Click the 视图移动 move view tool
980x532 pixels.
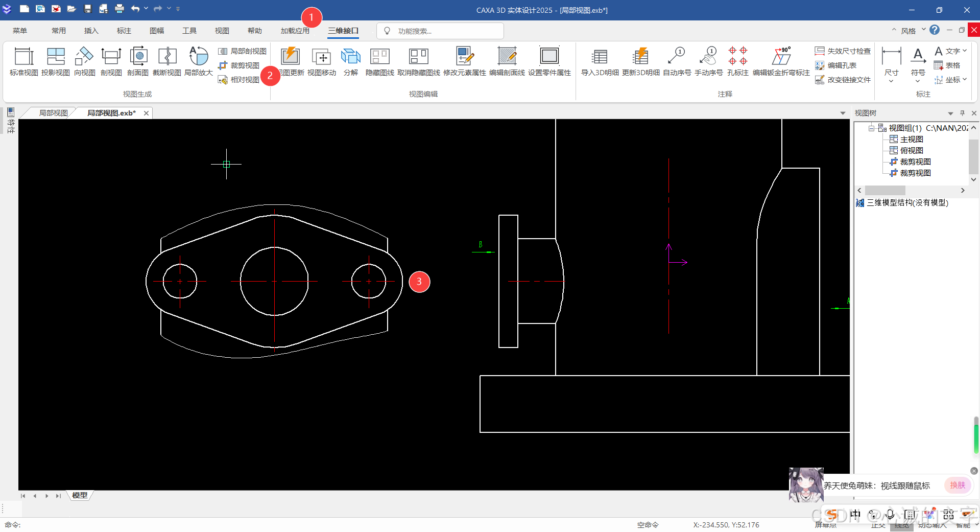coord(322,61)
